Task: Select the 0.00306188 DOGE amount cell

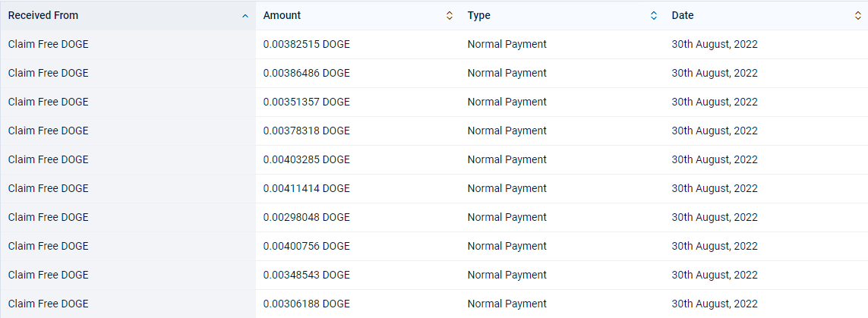Action: 358,303
